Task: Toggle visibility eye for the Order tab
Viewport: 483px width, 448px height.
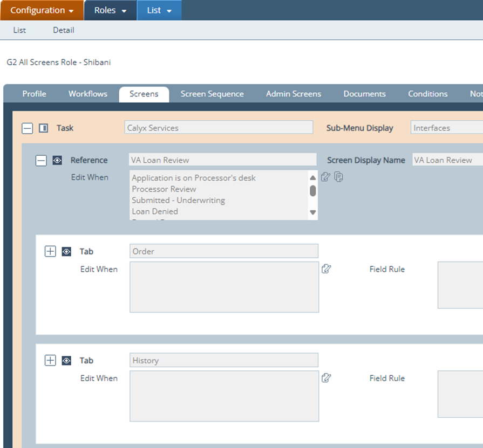Action: pyautogui.click(x=66, y=251)
